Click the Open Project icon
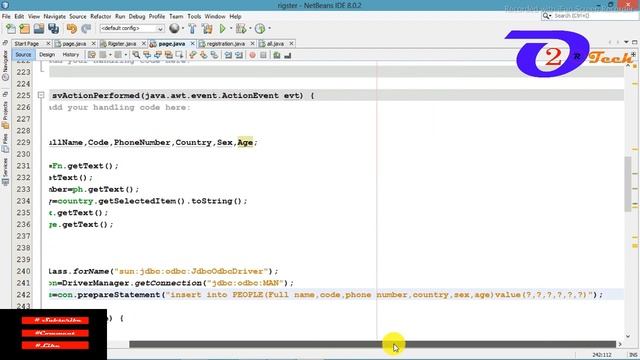Screen dimensions: 640x360 (39, 29)
